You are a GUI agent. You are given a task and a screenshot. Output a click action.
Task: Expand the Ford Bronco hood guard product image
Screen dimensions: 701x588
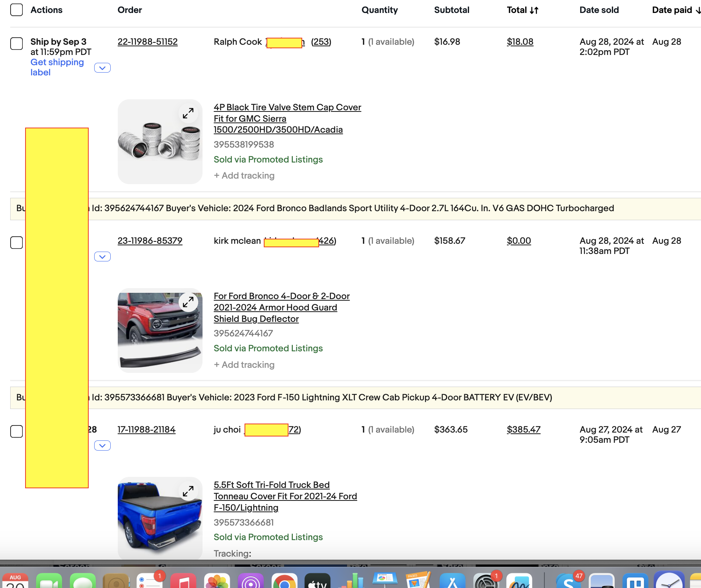pos(188,302)
